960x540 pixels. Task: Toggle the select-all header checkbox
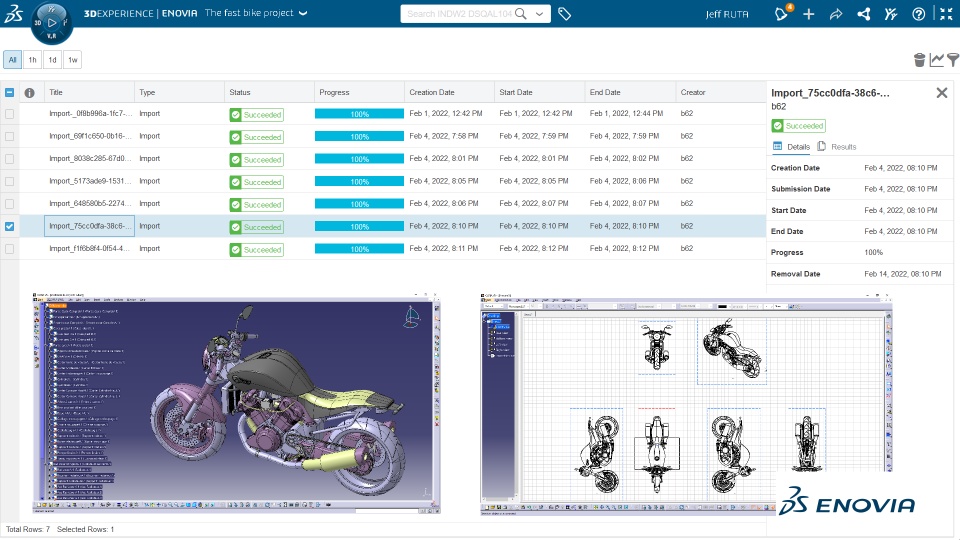tap(9, 92)
